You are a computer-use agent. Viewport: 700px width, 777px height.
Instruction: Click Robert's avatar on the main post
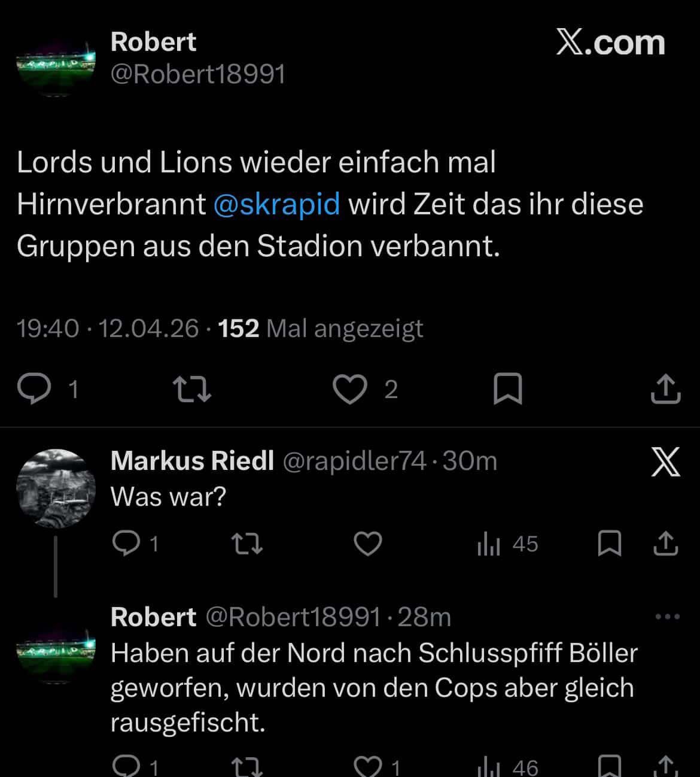(x=56, y=62)
